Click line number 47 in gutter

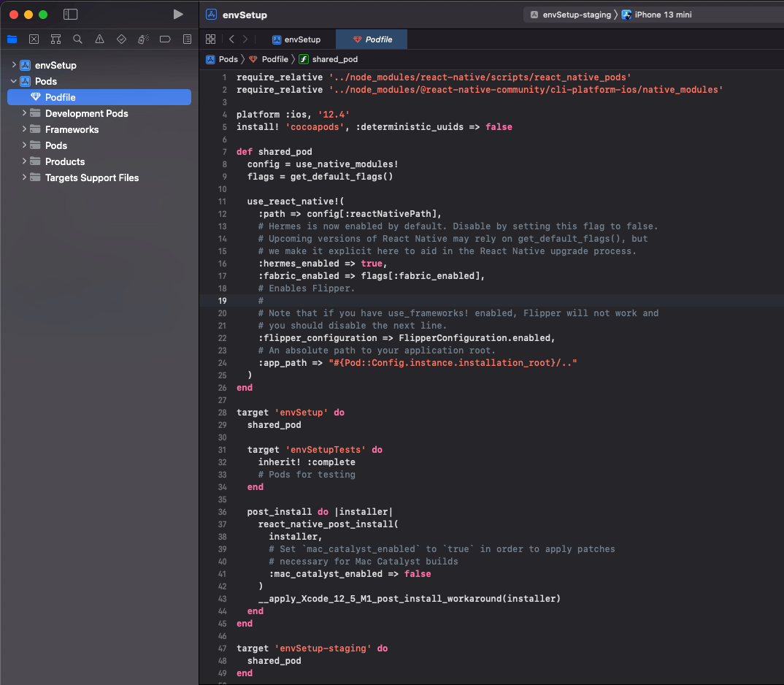pos(222,648)
